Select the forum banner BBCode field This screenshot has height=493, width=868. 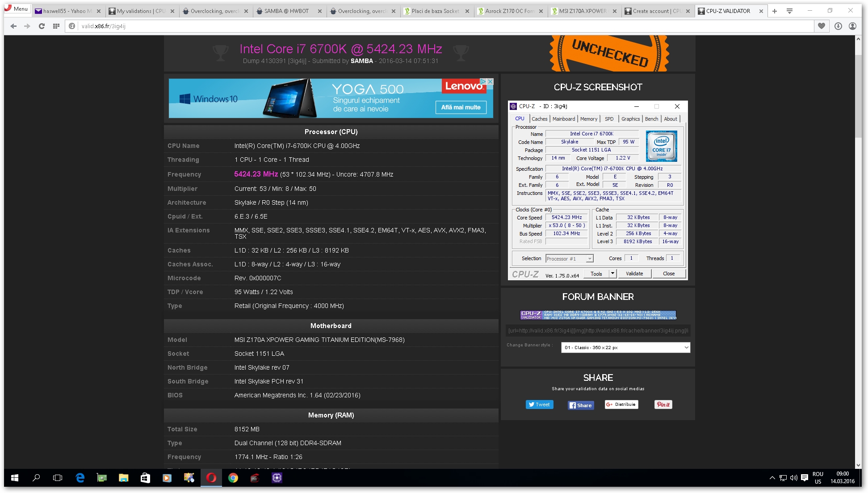(598, 331)
